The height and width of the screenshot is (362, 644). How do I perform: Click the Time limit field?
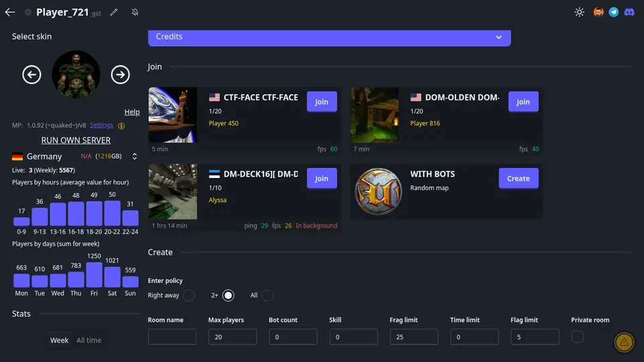tap(474, 337)
